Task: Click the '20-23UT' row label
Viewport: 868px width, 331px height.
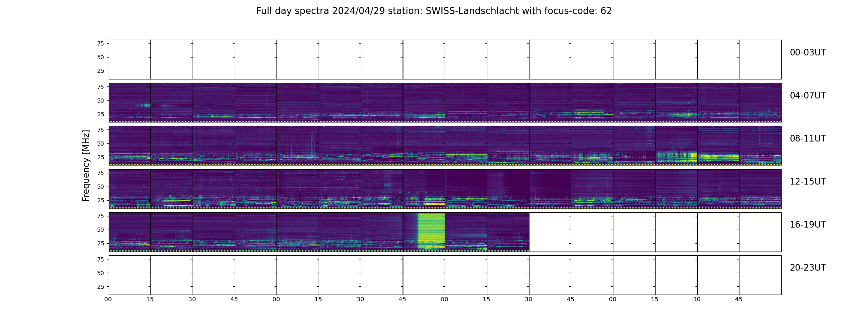Action: [808, 268]
